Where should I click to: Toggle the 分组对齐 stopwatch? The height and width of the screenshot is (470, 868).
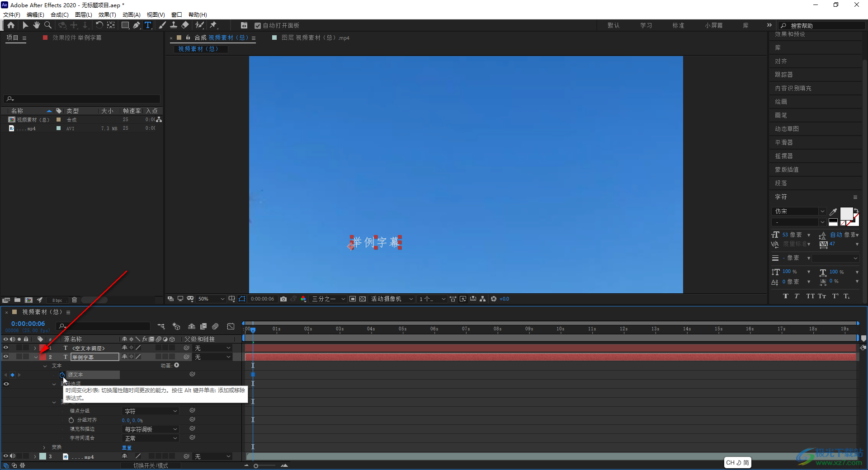[x=71, y=420]
